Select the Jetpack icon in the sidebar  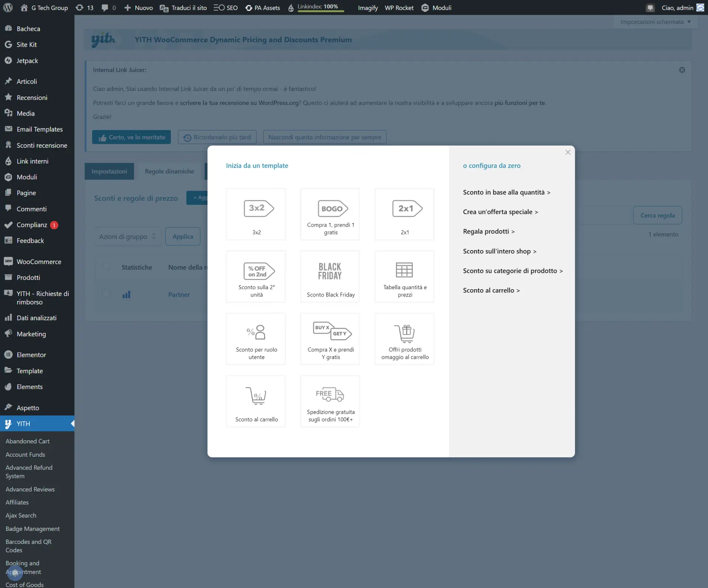click(x=8, y=60)
